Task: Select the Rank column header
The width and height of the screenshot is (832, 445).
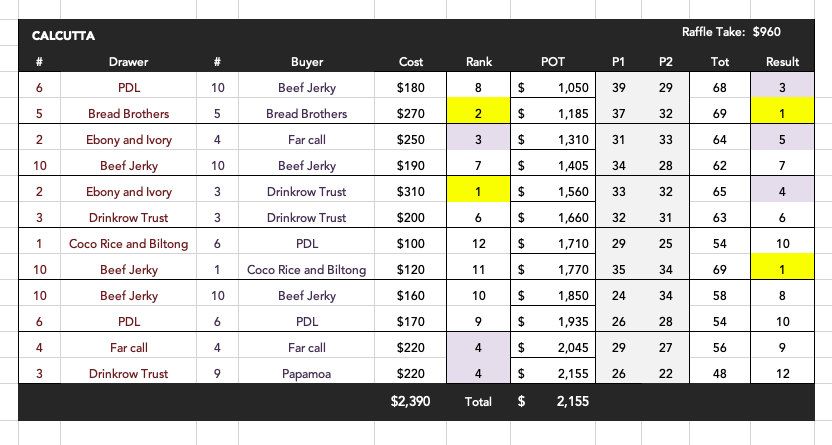Action: pos(479,62)
